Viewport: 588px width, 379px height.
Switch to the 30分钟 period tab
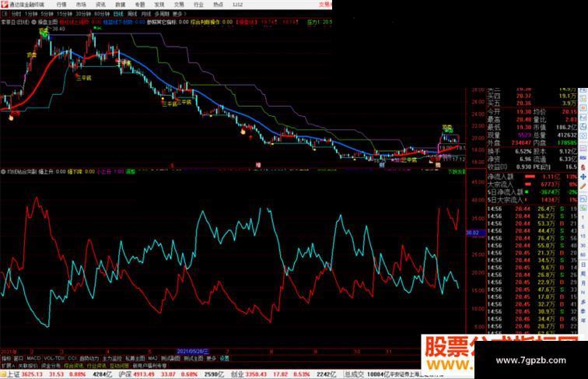(x=83, y=14)
